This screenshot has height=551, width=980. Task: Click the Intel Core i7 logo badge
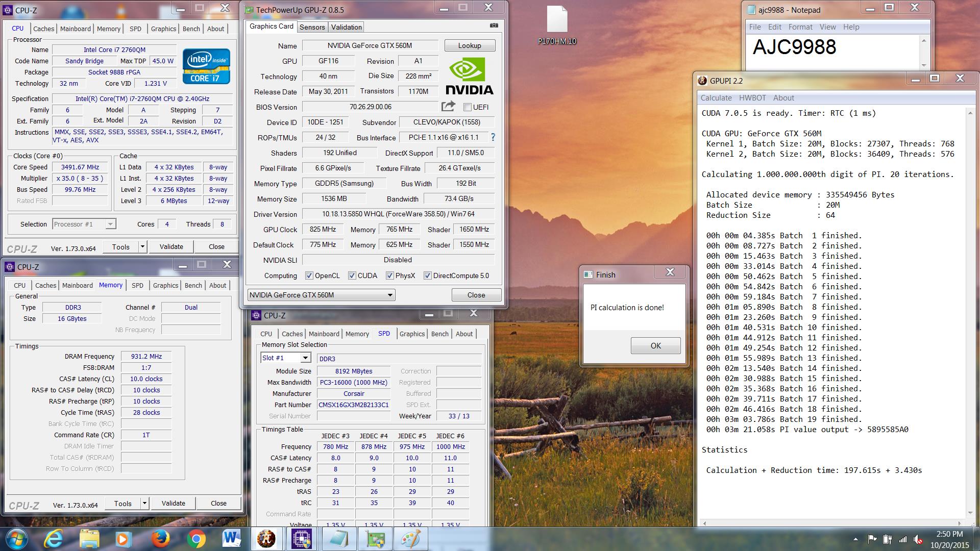pos(206,66)
